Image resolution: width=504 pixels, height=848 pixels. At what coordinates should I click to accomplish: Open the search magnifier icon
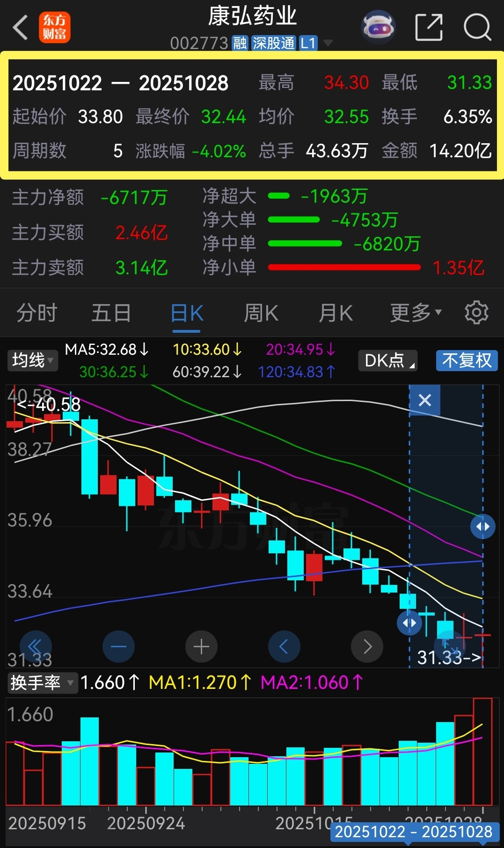(477, 27)
